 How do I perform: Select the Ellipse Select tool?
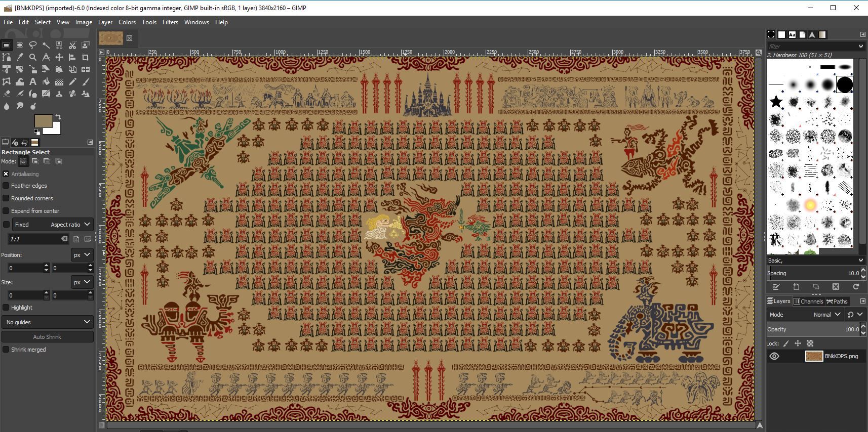20,45
